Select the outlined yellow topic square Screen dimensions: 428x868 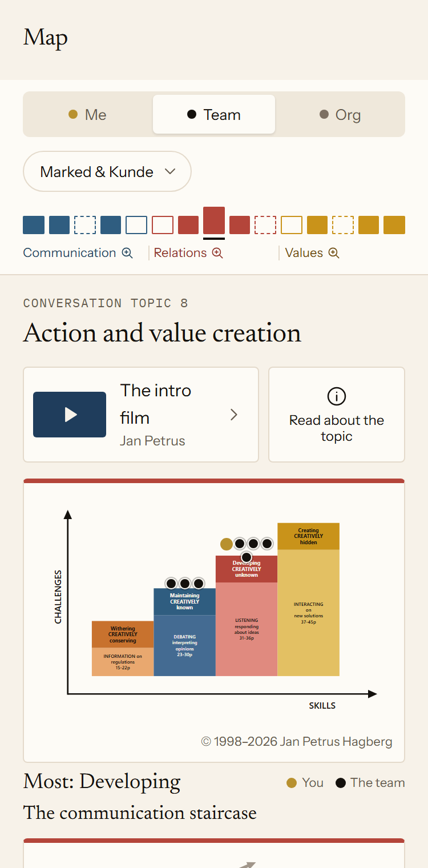[x=292, y=225]
